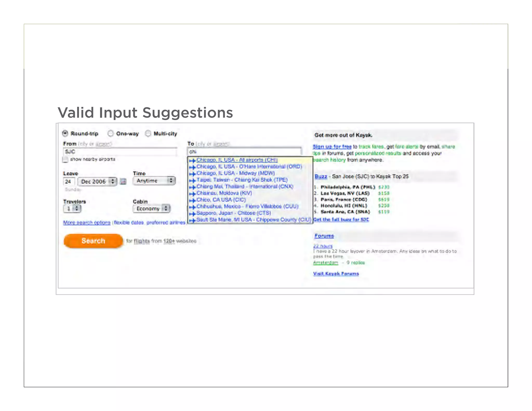
Task: Choose Sault Ste Marie, MI (CIU) suggestion
Action: (x=254, y=220)
